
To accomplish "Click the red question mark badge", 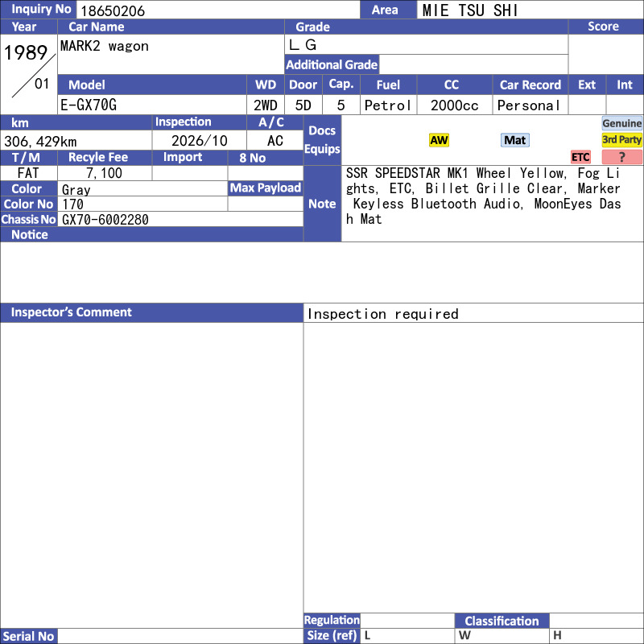I will click(621, 157).
